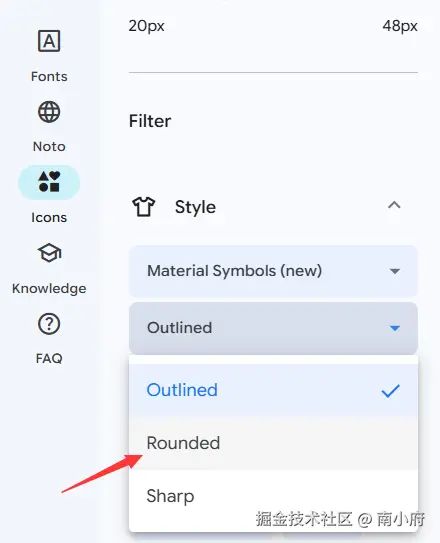Viewport: 440px width, 543px height.
Task: Choose the Rounded style option
Action: tap(273, 443)
